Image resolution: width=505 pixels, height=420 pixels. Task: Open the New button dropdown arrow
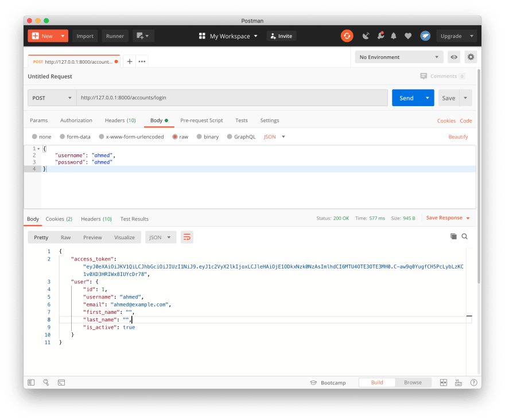pos(63,36)
